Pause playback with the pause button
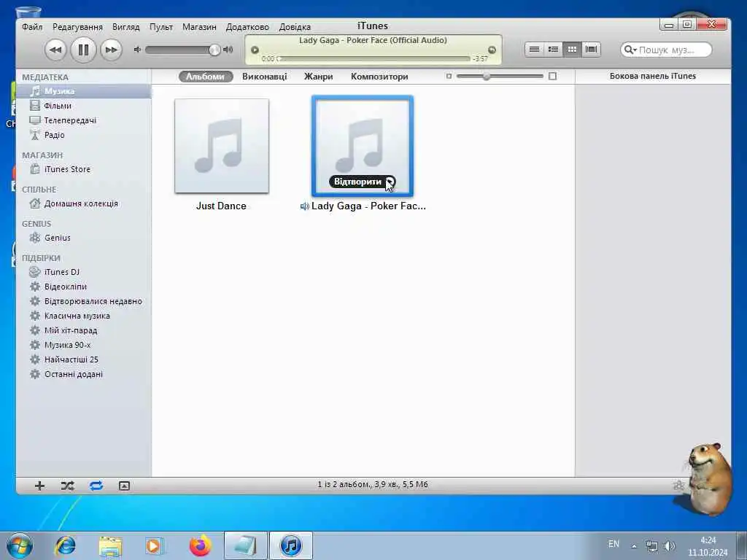 [x=83, y=50]
